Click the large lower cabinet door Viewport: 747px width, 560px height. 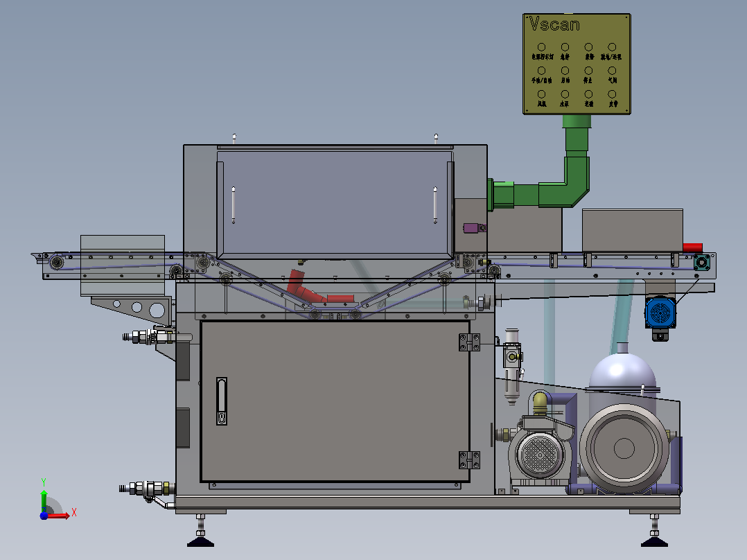[335, 401]
